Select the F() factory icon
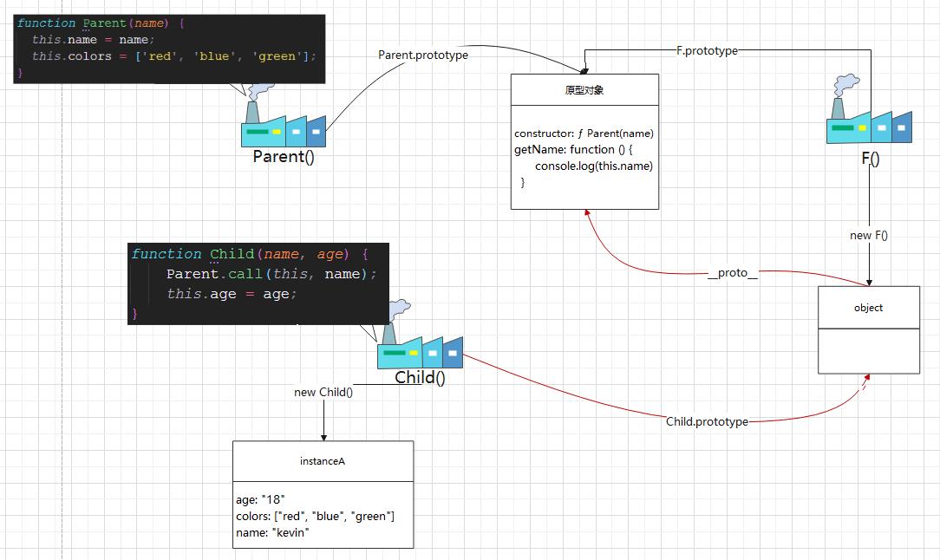The image size is (940, 560). pos(869,121)
